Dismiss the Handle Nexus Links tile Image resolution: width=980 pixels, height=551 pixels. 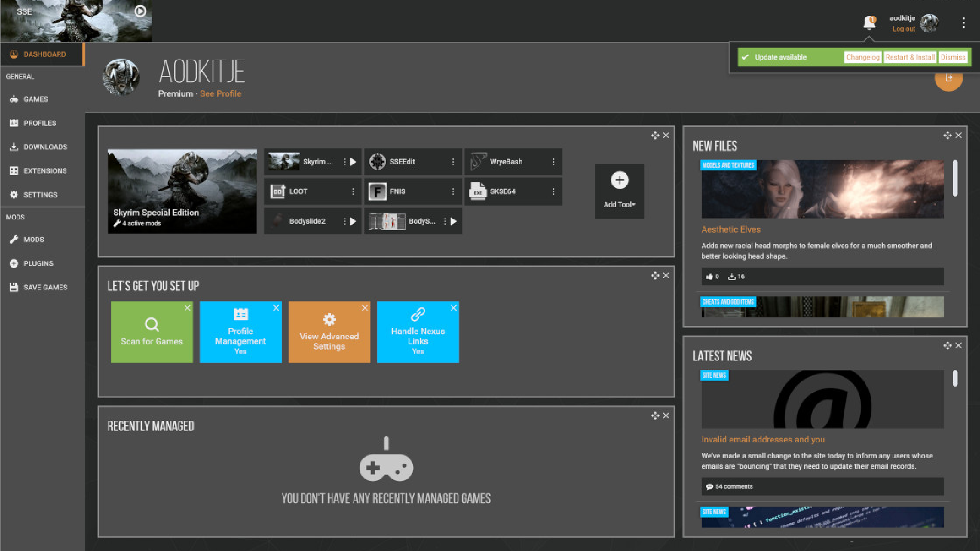(453, 308)
